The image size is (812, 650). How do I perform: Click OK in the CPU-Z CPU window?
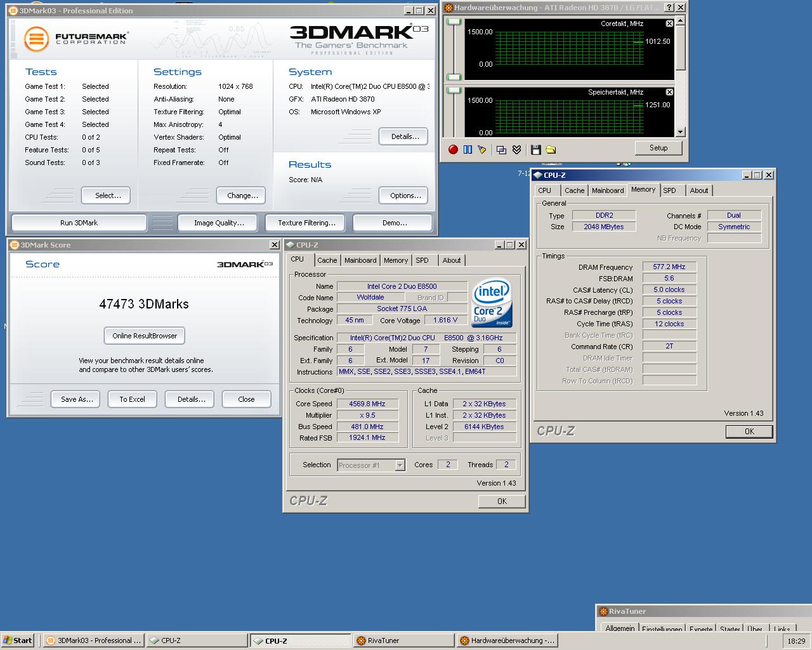[x=502, y=501]
